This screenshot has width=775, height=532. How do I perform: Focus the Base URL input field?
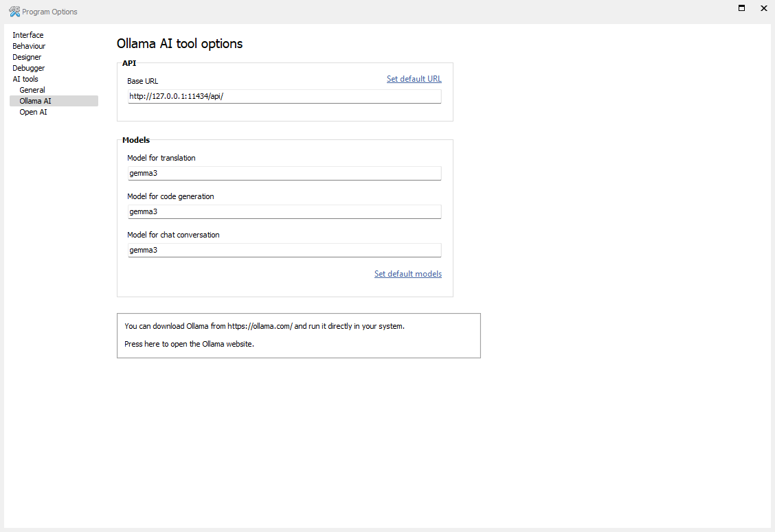pos(284,96)
